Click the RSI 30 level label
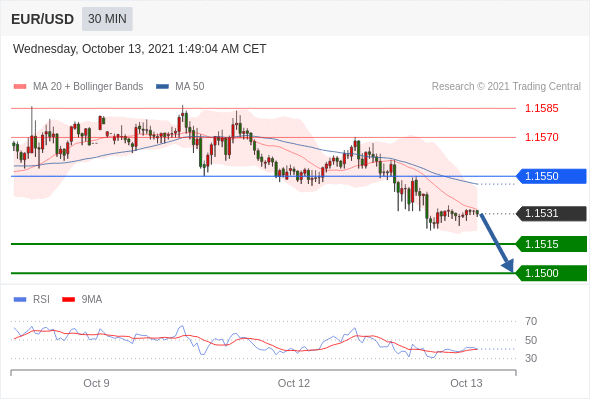 point(531,358)
